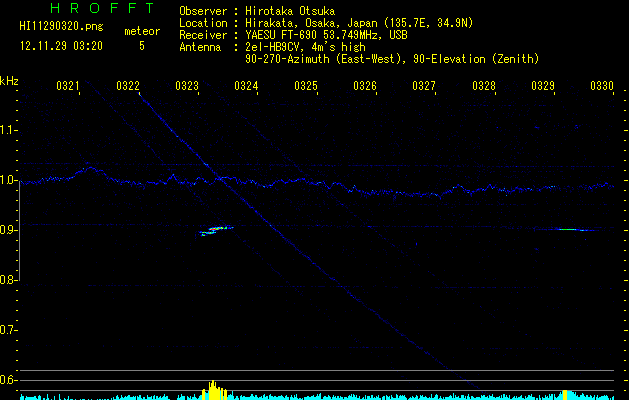The image size is (629, 400).
Task: Click time marker 0328
Action: pos(484,86)
